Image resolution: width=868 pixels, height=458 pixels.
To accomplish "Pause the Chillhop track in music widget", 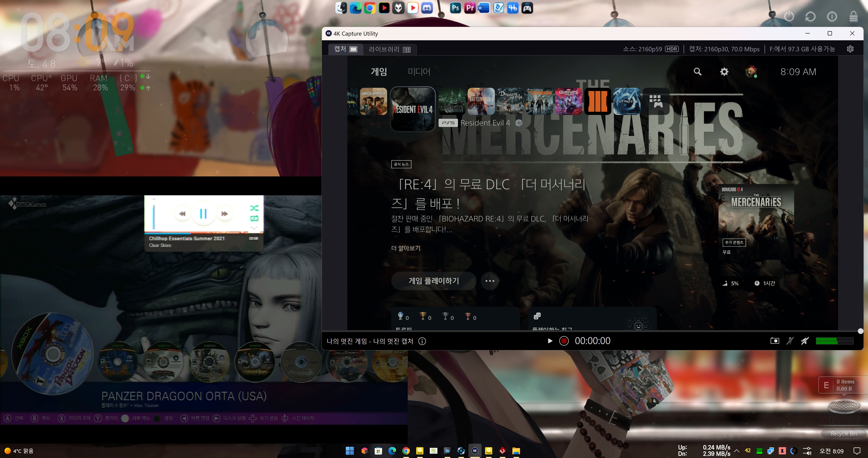I will coord(203,214).
